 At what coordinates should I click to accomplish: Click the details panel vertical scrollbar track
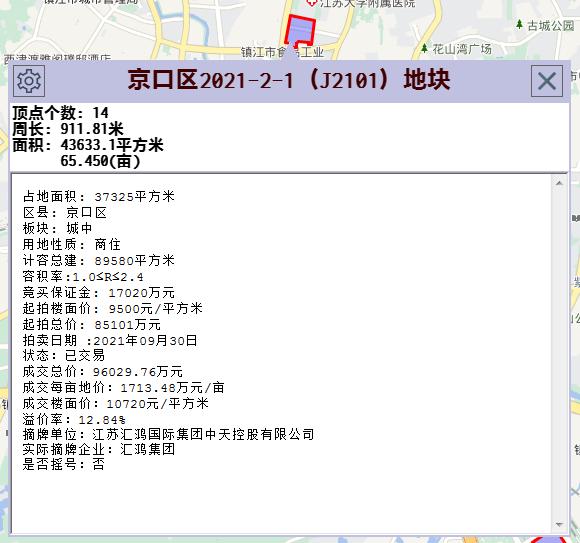[x=559, y=354]
